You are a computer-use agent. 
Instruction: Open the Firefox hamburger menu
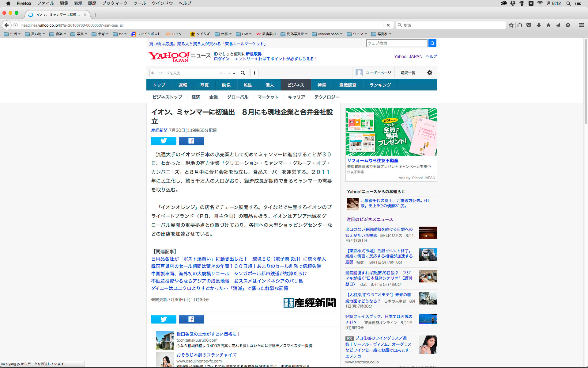[581, 25]
